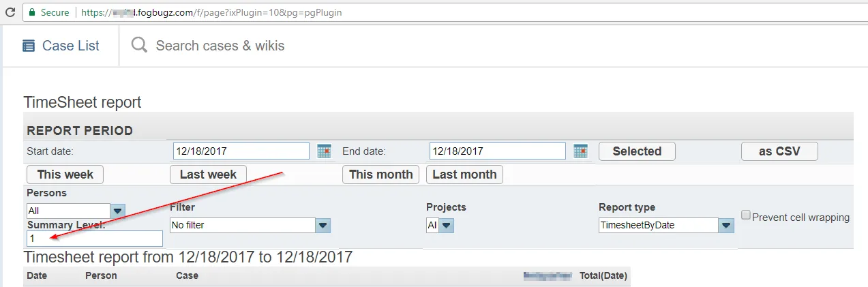Click the This week button
868x287 pixels.
(65, 175)
